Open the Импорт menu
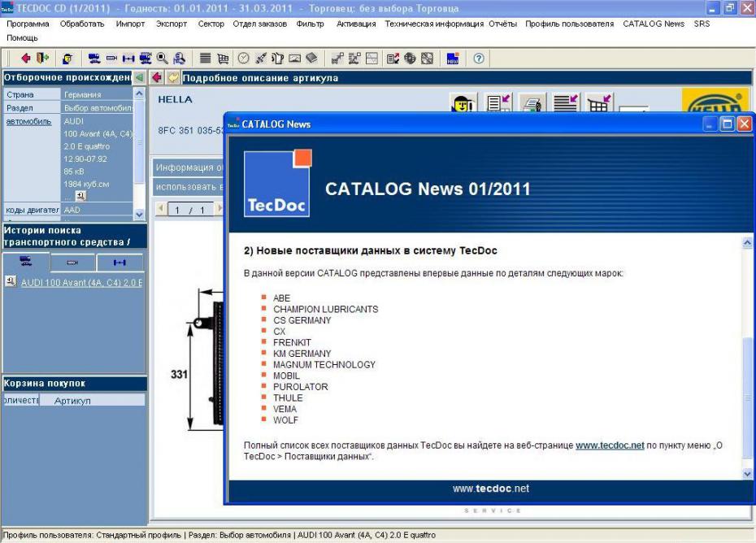Image resolution: width=756 pixels, height=543 pixels. click(x=130, y=24)
